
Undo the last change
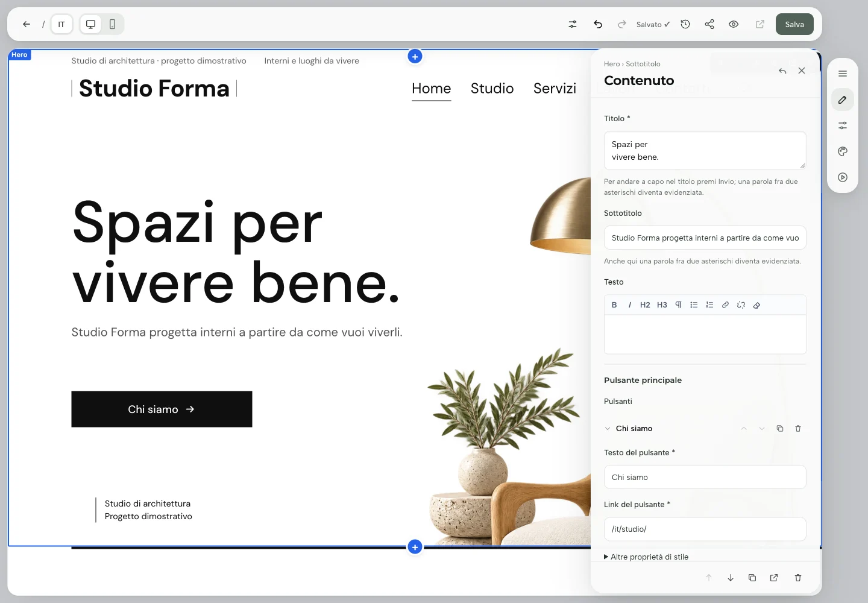click(598, 24)
